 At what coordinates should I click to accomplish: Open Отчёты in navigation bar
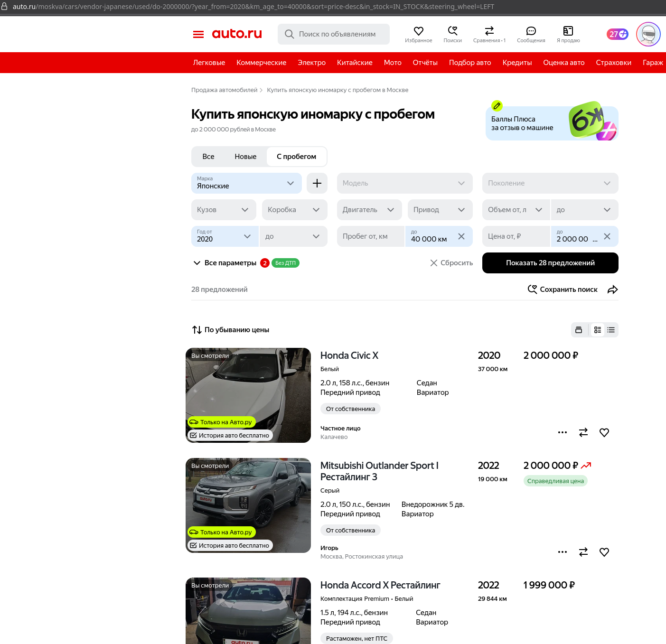425,63
